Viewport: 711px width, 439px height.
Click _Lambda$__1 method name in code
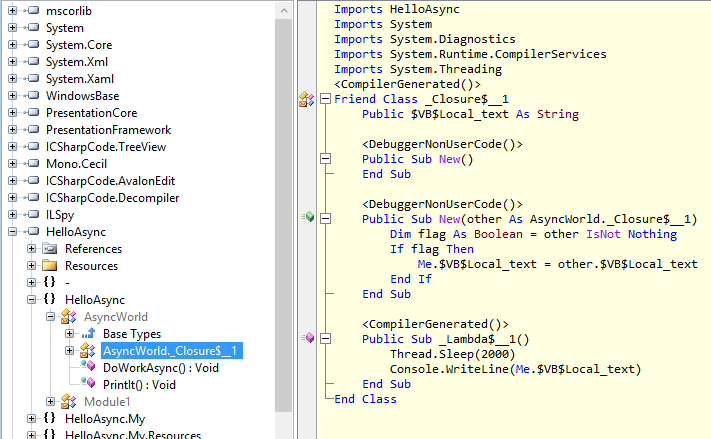(x=477, y=339)
